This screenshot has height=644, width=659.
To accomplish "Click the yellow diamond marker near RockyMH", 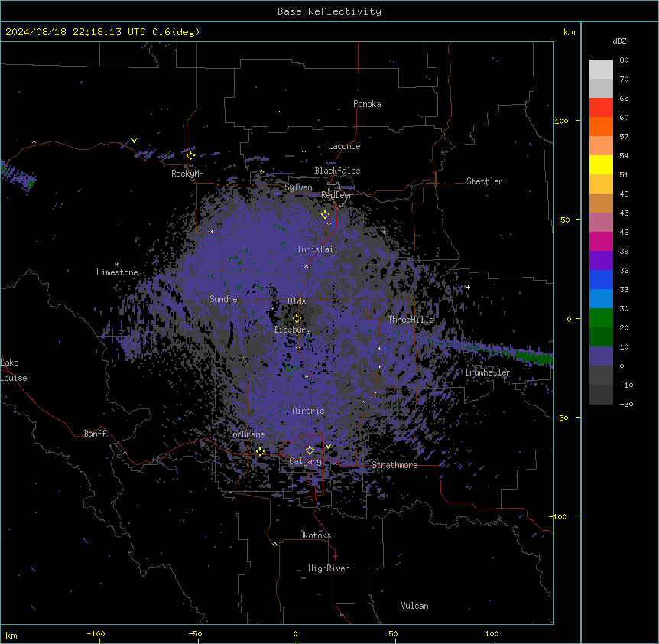I will [x=191, y=155].
